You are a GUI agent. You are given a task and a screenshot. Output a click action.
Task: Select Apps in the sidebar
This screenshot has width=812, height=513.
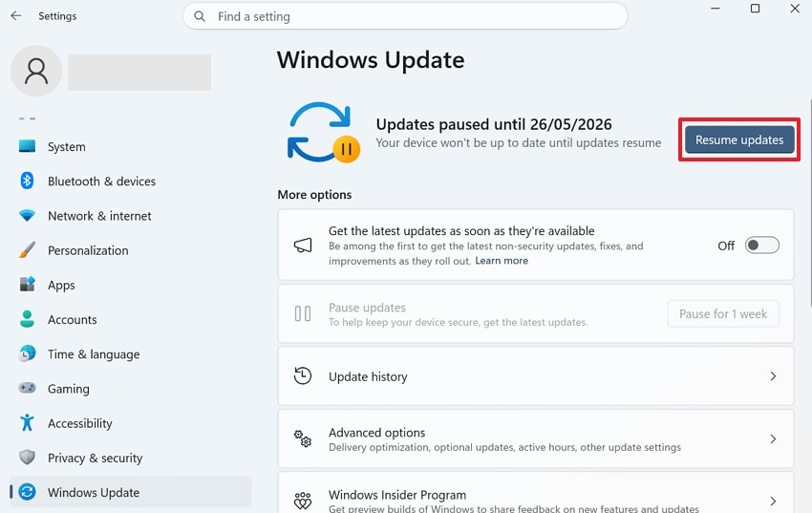(131, 285)
